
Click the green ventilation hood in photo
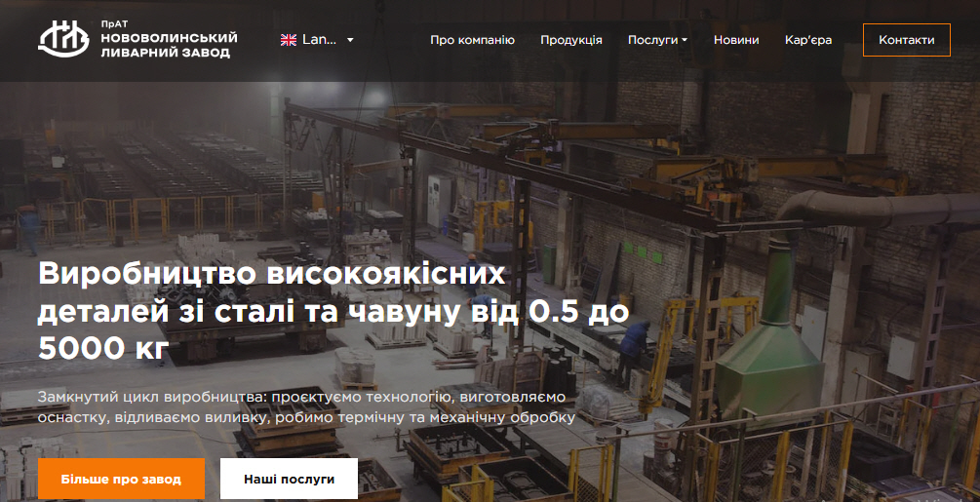click(x=770, y=351)
